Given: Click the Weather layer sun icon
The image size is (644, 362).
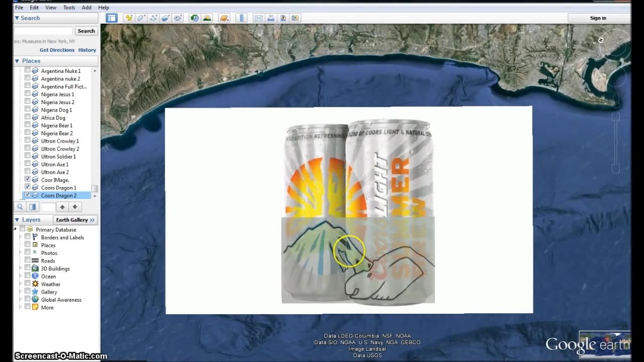Looking at the screenshot, I should click(35, 284).
